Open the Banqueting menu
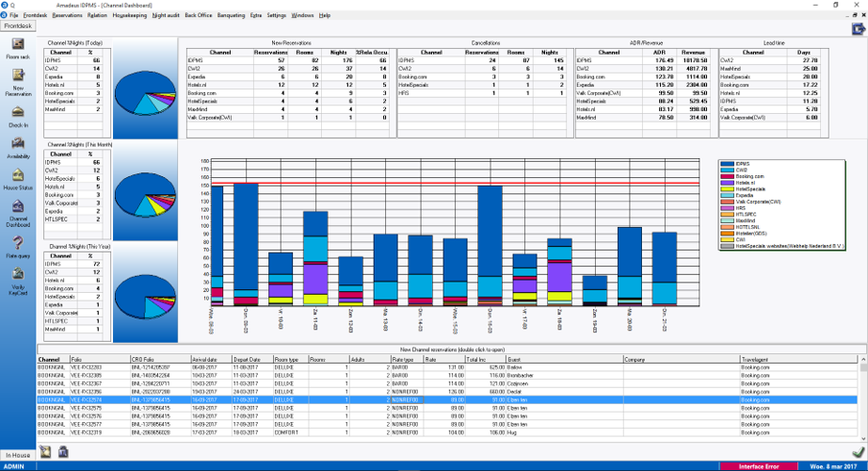Screen dimensions: 868x471 point(231,15)
